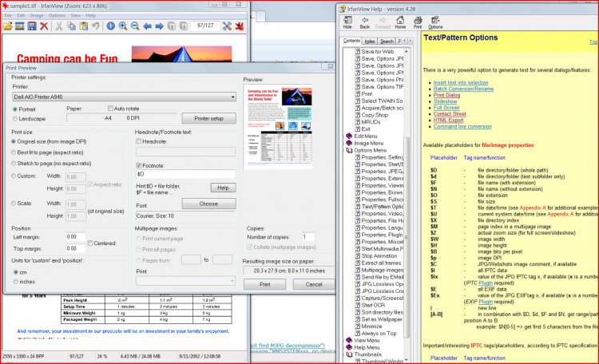Open Properties wrench and screwdriver icon

[x=227, y=26]
